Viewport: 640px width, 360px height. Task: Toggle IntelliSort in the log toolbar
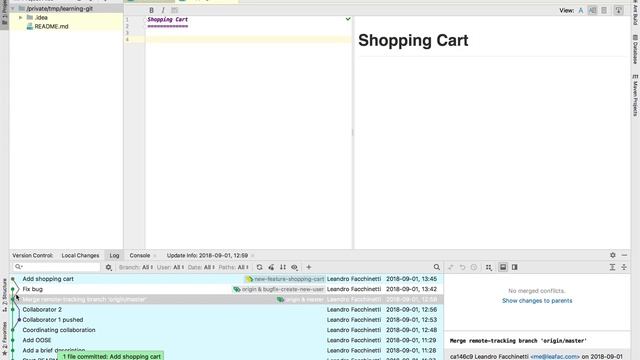pyautogui.click(x=283, y=267)
